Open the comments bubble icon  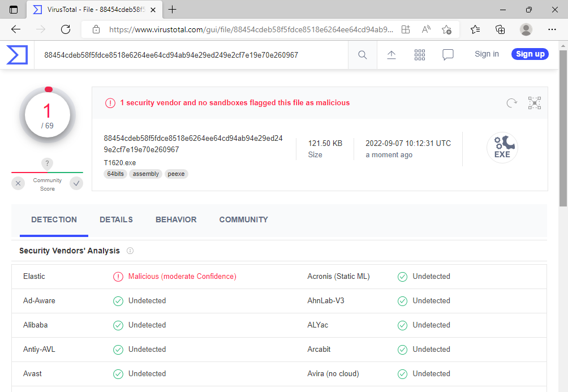coord(447,54)
